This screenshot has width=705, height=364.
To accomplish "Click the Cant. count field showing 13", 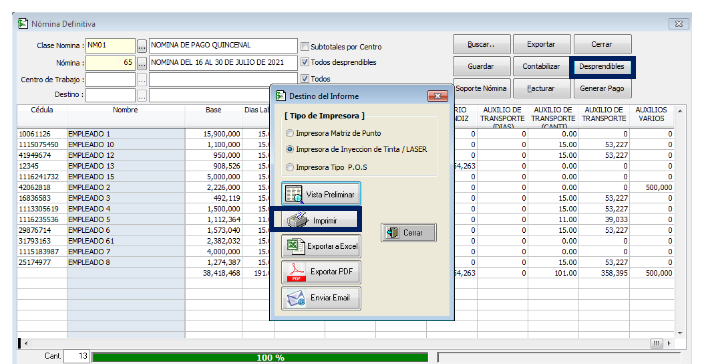I will pos(76,356).
